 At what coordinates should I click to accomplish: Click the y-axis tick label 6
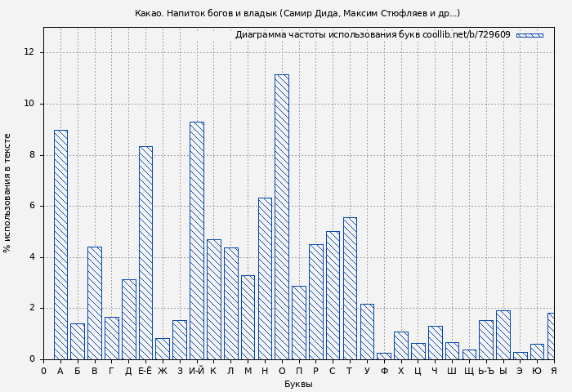32,206
